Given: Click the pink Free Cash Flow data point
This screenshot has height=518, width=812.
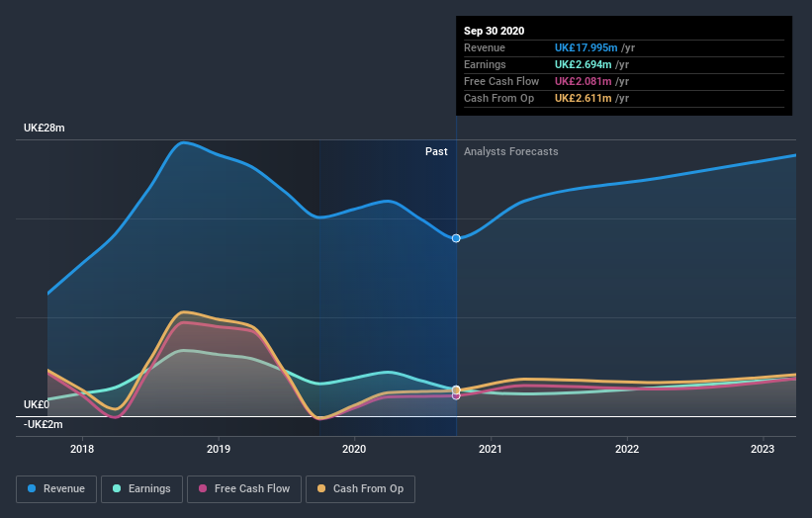Looking at the screenshot, I should click(456, 396).
